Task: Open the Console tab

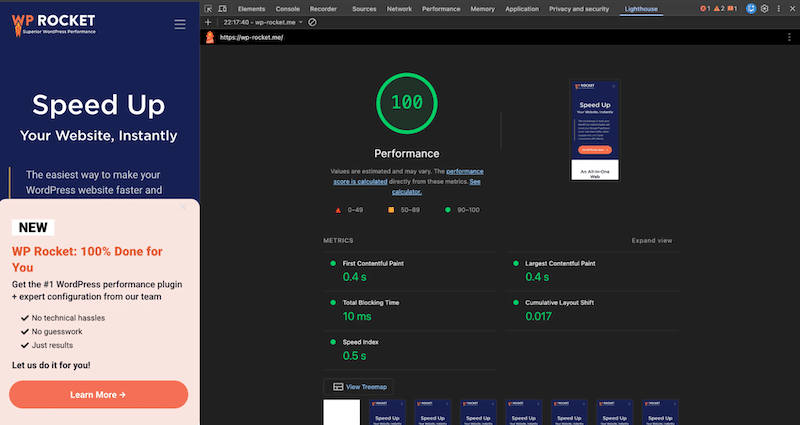Action: coord(288,9)
